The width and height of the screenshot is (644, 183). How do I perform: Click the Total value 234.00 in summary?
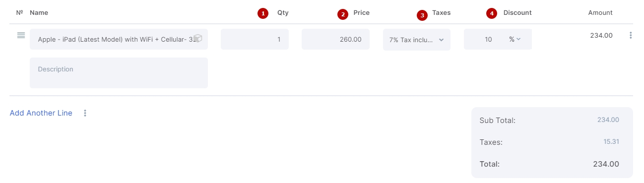click(x=606, y=164)
